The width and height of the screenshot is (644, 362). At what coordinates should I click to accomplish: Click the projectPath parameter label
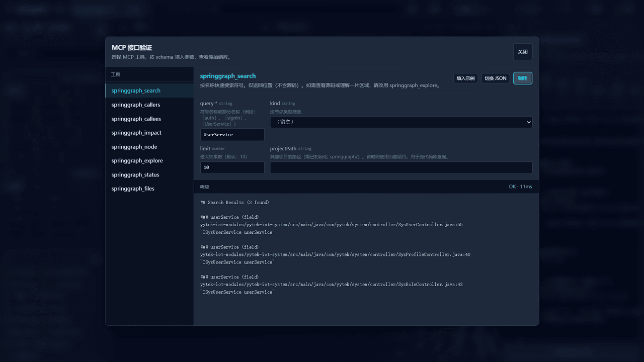coord(283,148)
